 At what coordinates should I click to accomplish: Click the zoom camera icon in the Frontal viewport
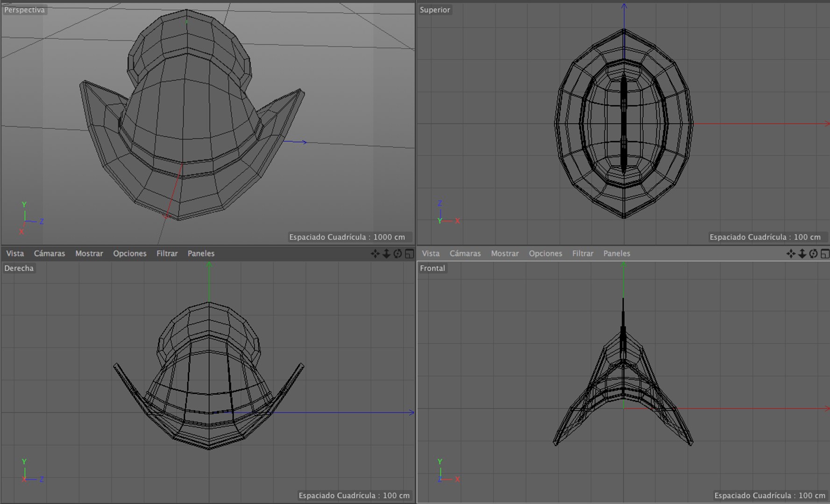[x=802, y=253]
